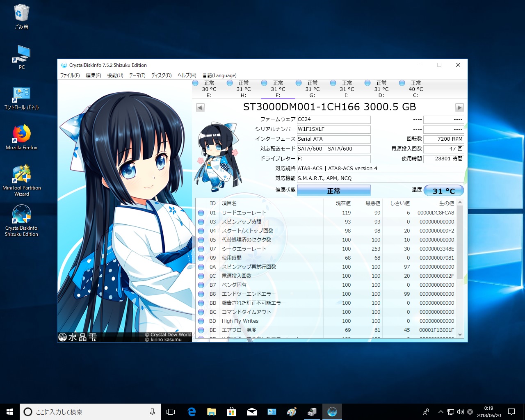Click the 現在値 column header
The image size is (525, 420).
(338, 203)
